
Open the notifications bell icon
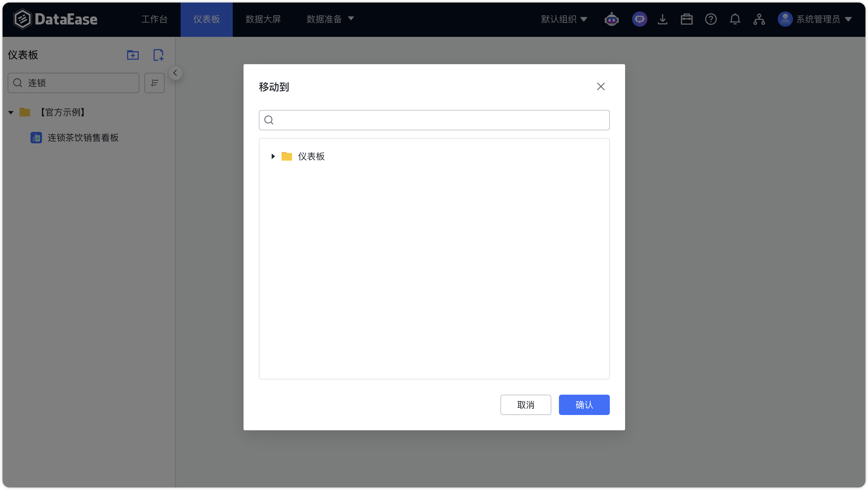point(735,19)
